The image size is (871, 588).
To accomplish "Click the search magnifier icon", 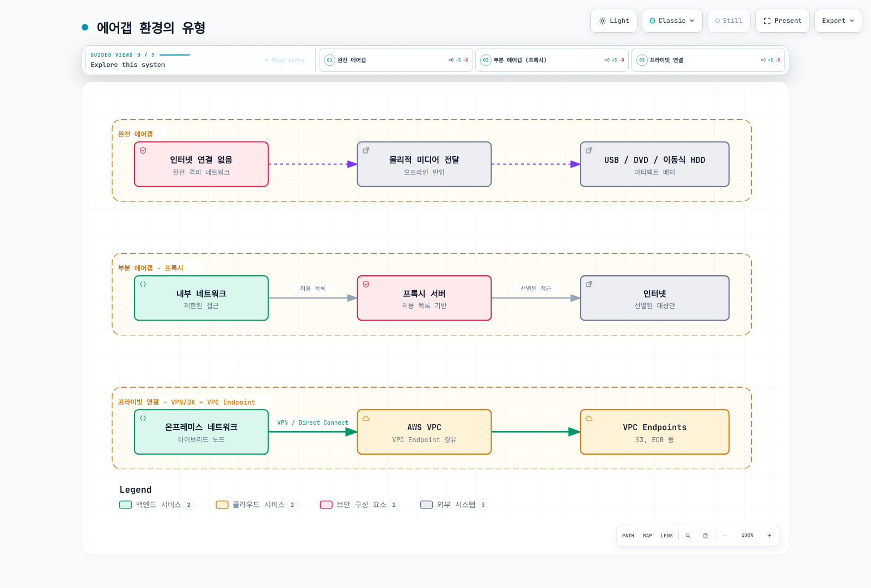I will coord(688,536).
